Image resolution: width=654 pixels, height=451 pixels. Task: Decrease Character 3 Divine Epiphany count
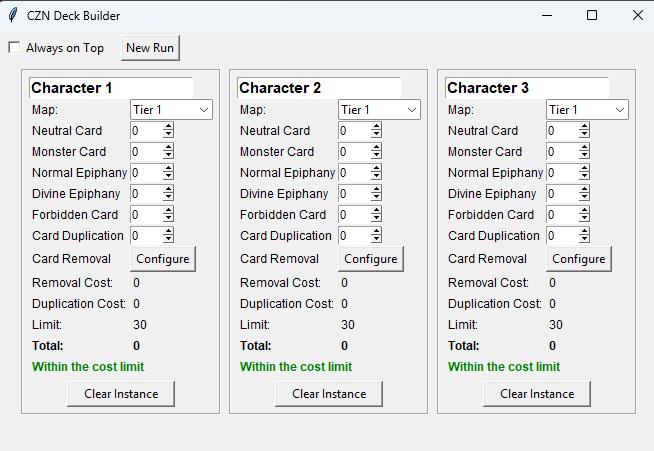click(584, 198)
